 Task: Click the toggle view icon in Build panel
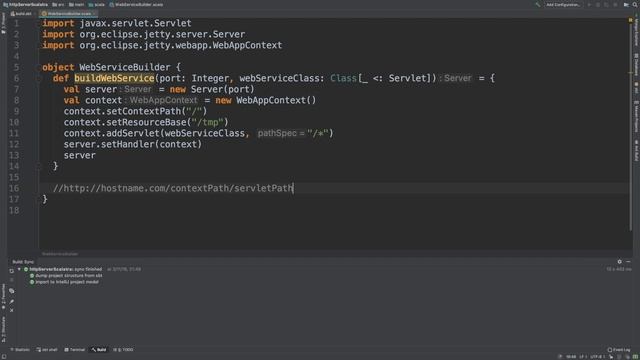pos(11,291)
